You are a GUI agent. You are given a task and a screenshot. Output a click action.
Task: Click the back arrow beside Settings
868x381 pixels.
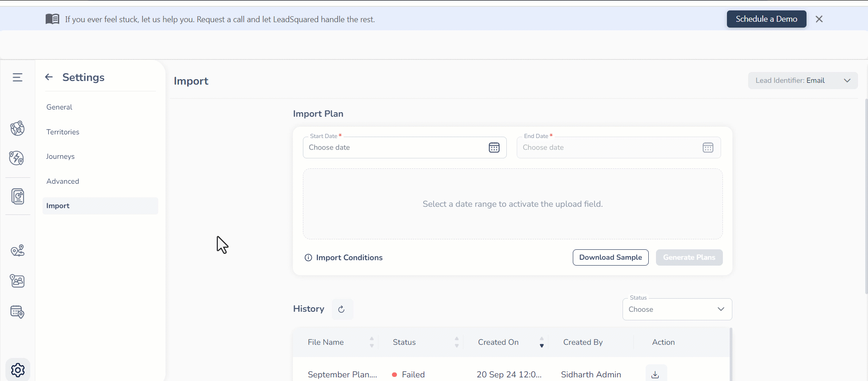[49, 77]
